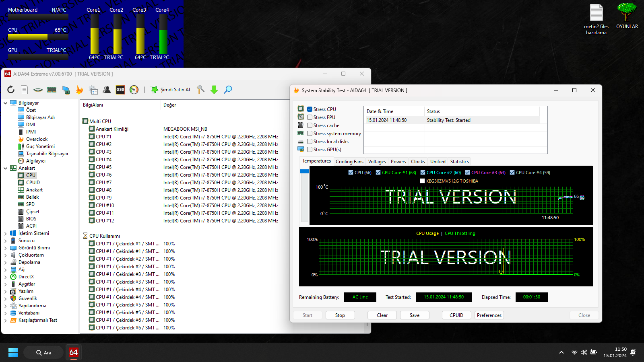Image resolution: width=644 pixels, height=362 pixels.
Task: Click the blue graph level slider
Action: click(304, 171)
